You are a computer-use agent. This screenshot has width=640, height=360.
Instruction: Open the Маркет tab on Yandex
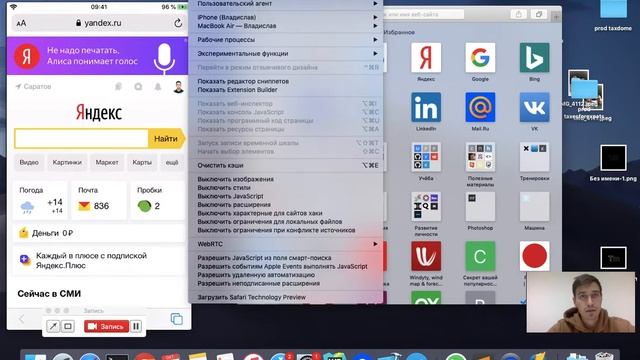pyautogui.click(x=107, y=162)
